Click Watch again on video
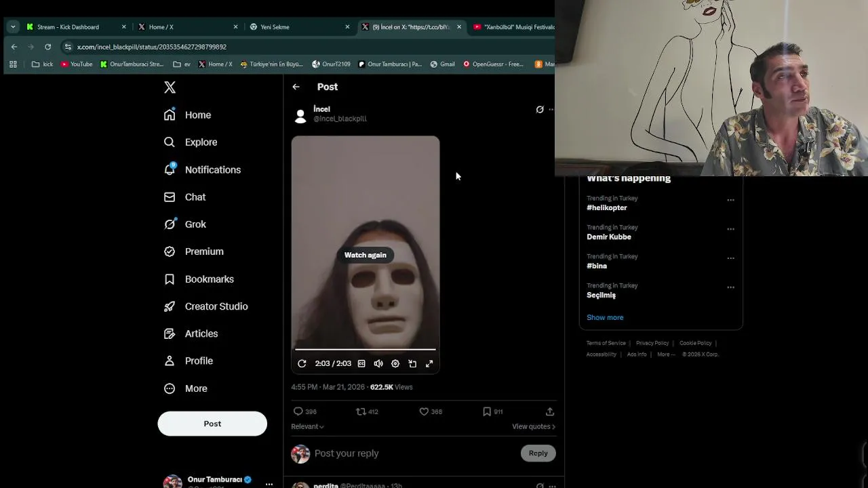 (366, 255)
